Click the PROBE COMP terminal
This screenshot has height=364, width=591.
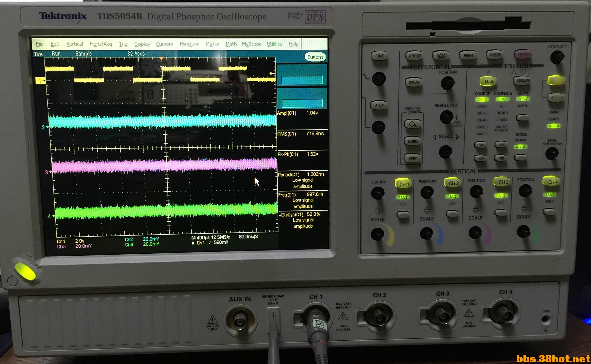click(273, 316)
